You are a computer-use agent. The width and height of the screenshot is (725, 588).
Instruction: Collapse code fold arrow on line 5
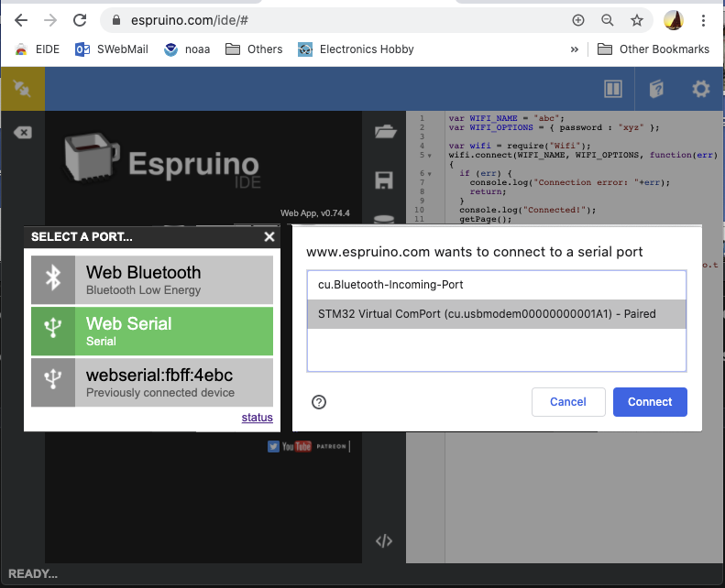tap(429, 156)
